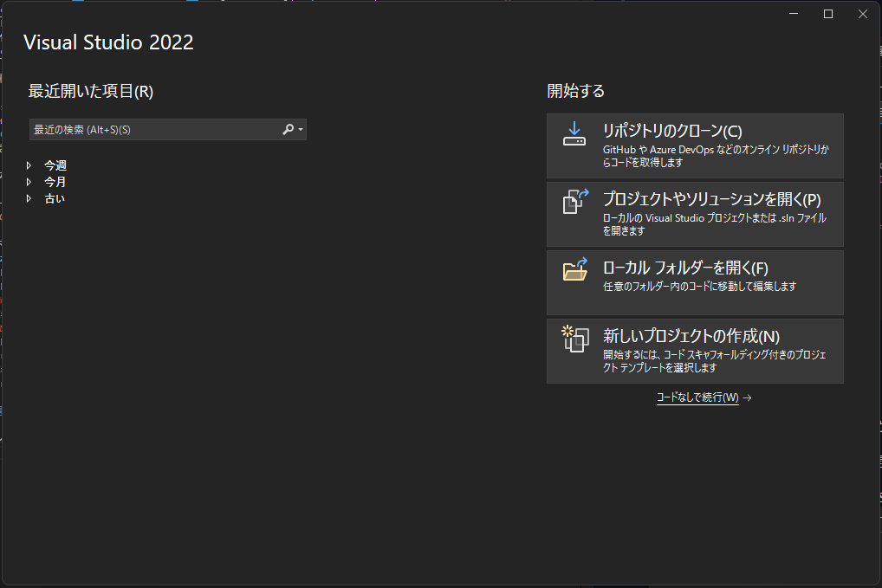Click the 最近開いた項目(R) heading
Image resolution: width=882 pixels, height=588 pixels.
[x=89, y=90]
